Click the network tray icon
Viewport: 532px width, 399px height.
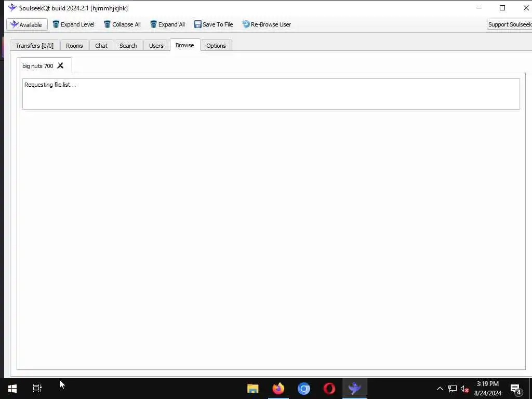tap(453, 389)
